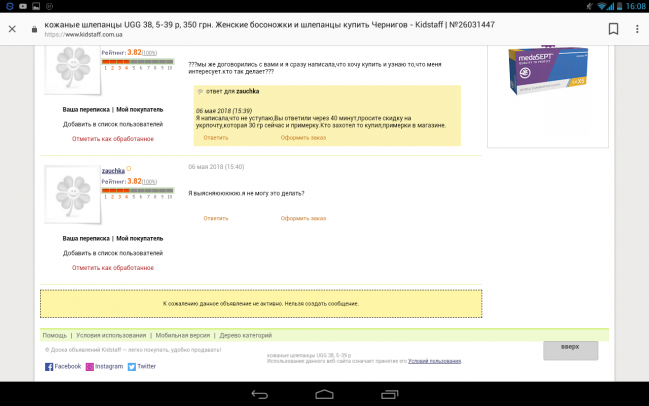Click the lower 'Отметить как обработанное' link
This screenshot has height=406, width=649.
tap(113, 268)
